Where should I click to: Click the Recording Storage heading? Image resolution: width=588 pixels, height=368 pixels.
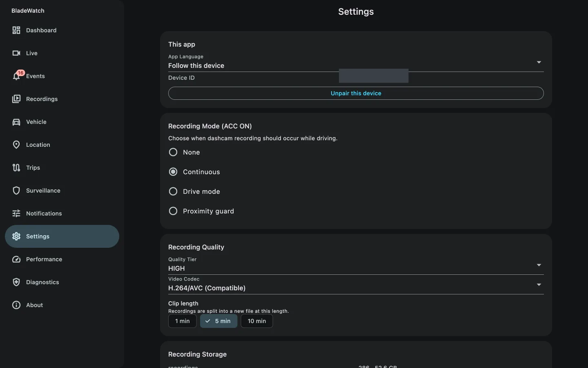tap(197, 354)
